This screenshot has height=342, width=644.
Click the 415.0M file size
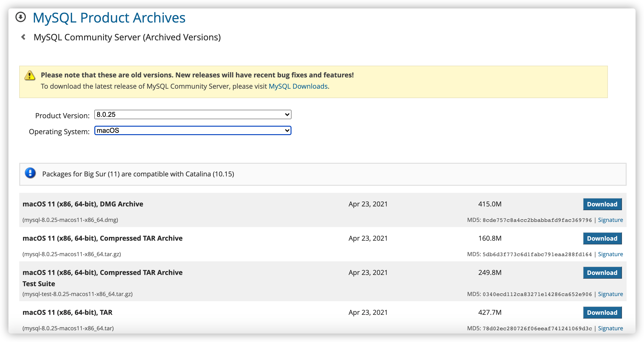tap(490, 204)
